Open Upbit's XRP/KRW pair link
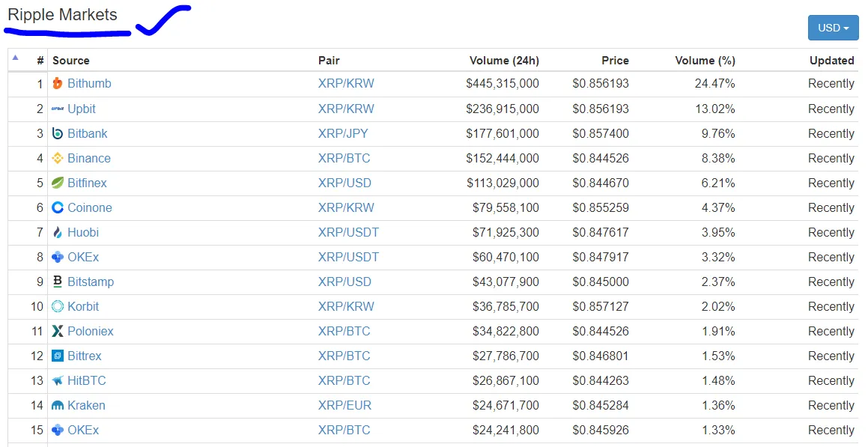 (346, 109)
